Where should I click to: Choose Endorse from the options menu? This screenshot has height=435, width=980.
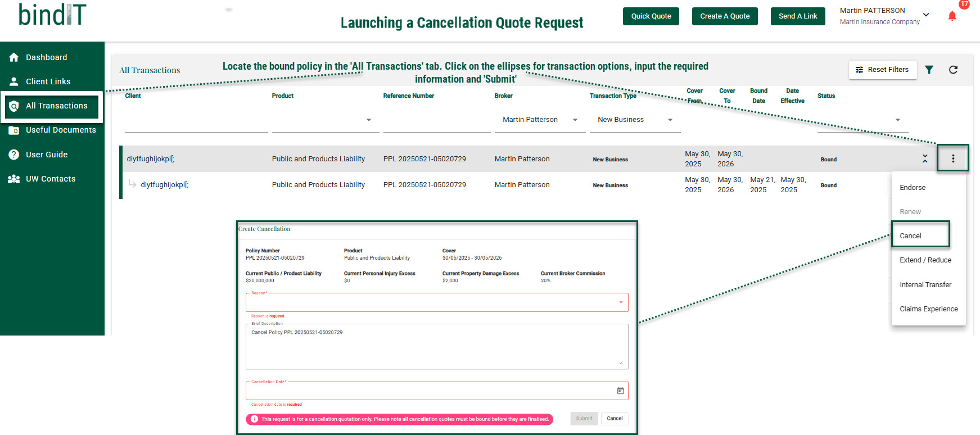[912, 188]
